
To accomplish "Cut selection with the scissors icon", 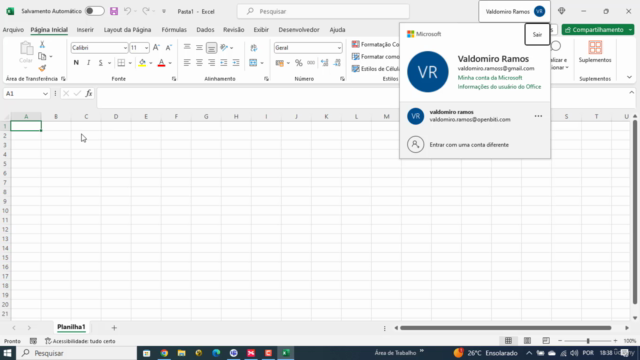I will click(x=42, y=44).
